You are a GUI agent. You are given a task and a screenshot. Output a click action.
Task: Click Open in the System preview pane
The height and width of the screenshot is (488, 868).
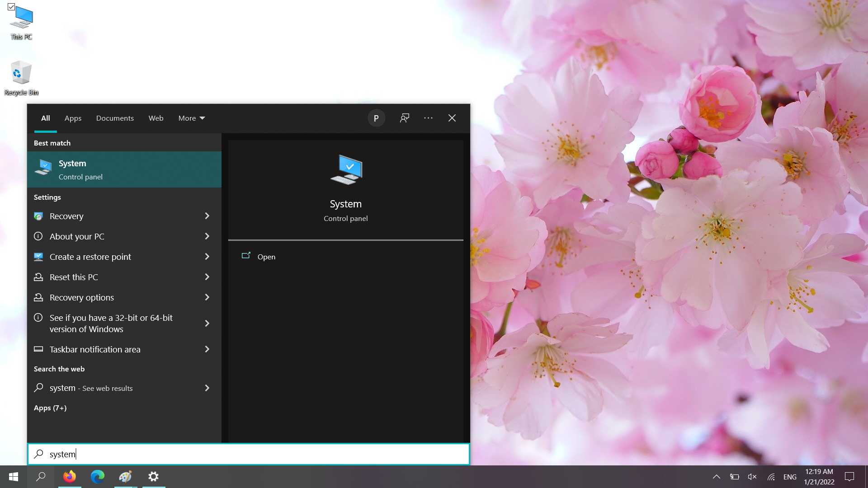pos(266,257)
